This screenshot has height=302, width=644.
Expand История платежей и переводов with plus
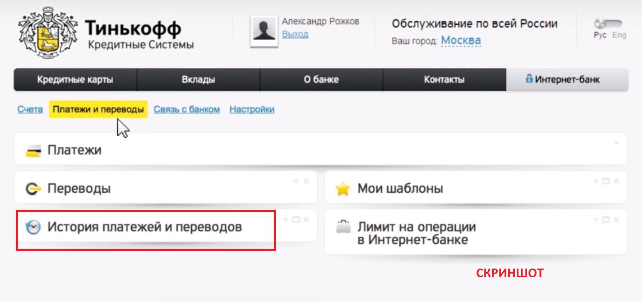click(286, 220)
